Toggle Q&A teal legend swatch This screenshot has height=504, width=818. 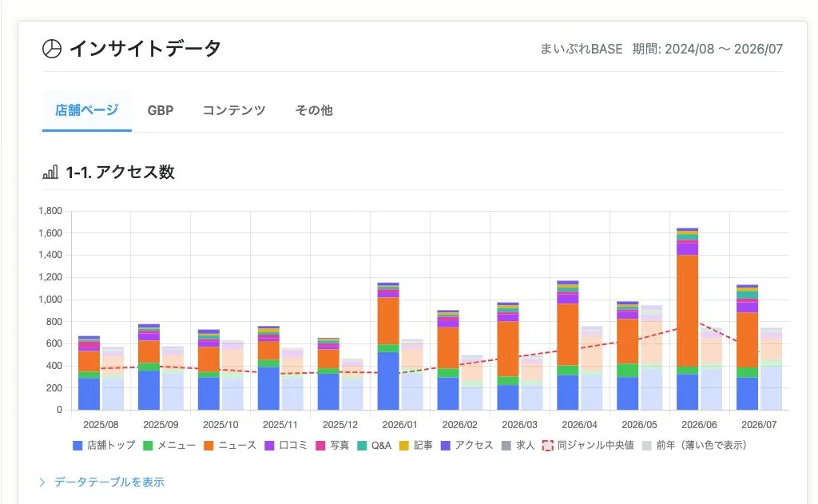362,446
